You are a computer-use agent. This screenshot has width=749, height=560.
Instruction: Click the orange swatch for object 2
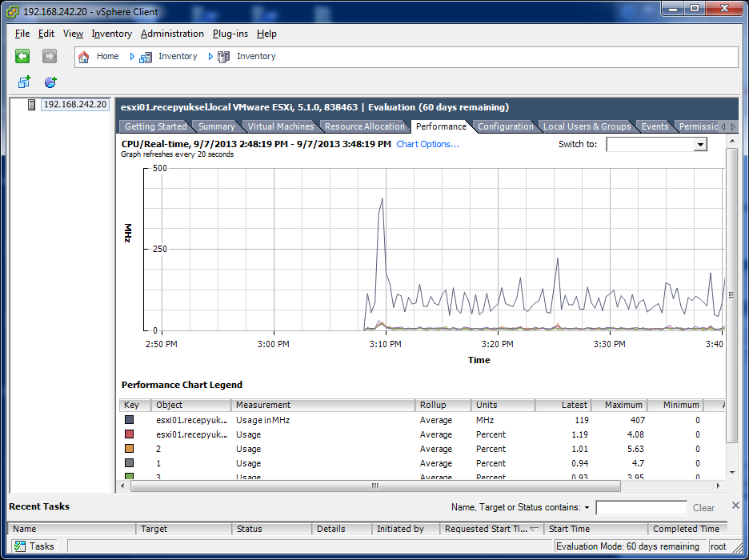pyautogui.click(x=129, y=449)
